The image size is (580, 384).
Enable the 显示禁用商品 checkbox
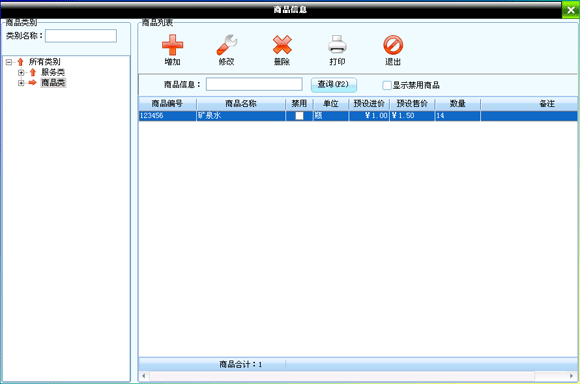(x=387, y=85)
